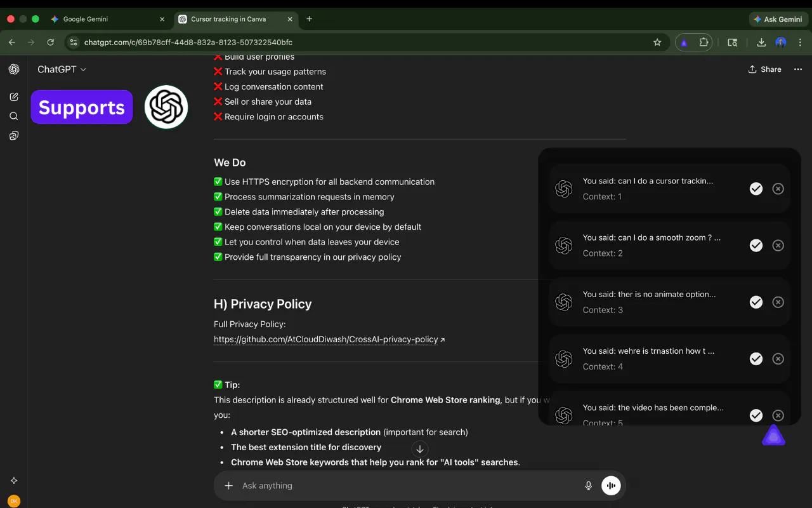The image size is (812, 508).
Task: Toggle checkmark for Context: 3 item
Action: coord(756,302)
